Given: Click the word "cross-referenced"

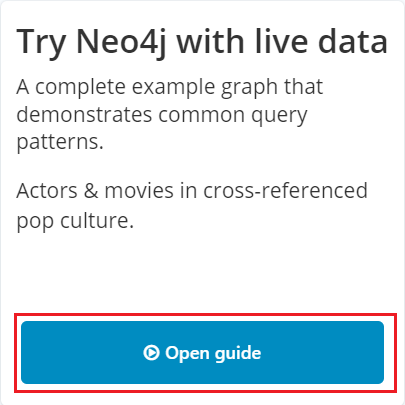Looking at the screenshot, I should point(285,191).
